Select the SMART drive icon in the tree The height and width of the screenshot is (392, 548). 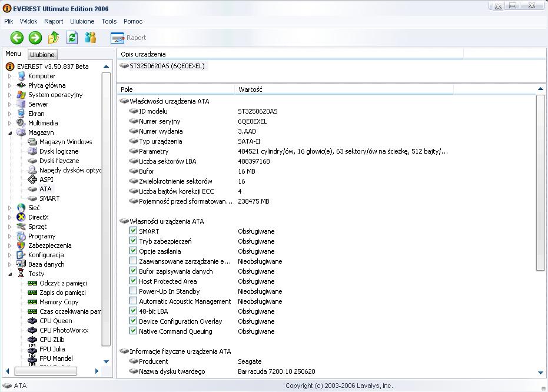32,198
